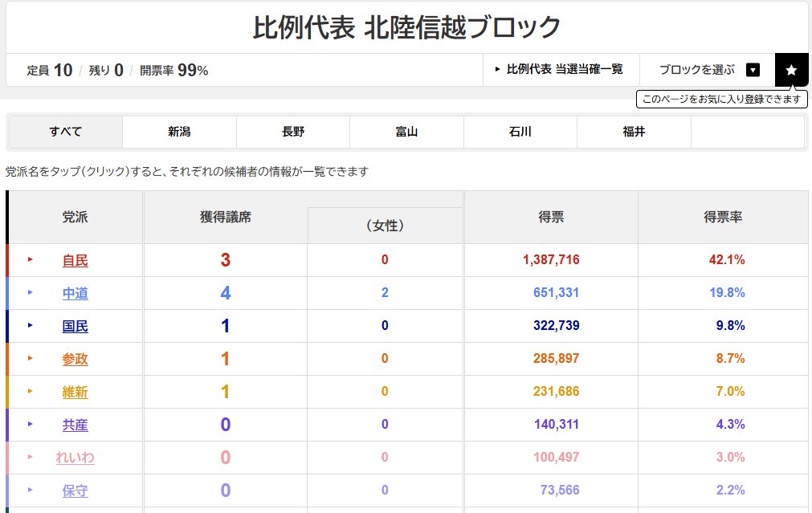Click the 定員 10 text
Image resolution: width=812 pixels, height=513 pixels.
point(50,70)
